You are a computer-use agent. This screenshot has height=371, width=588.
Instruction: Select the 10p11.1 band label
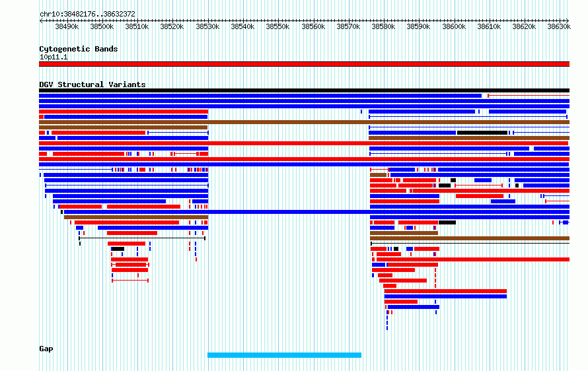[x=54, y=57]
